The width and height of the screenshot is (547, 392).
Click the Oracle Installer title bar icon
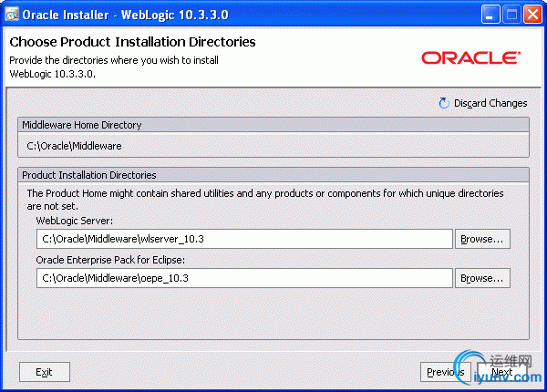12,15
